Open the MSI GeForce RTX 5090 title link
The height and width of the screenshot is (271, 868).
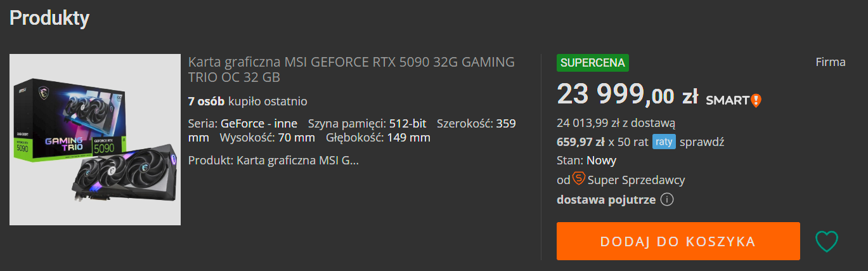click(351, 70)
